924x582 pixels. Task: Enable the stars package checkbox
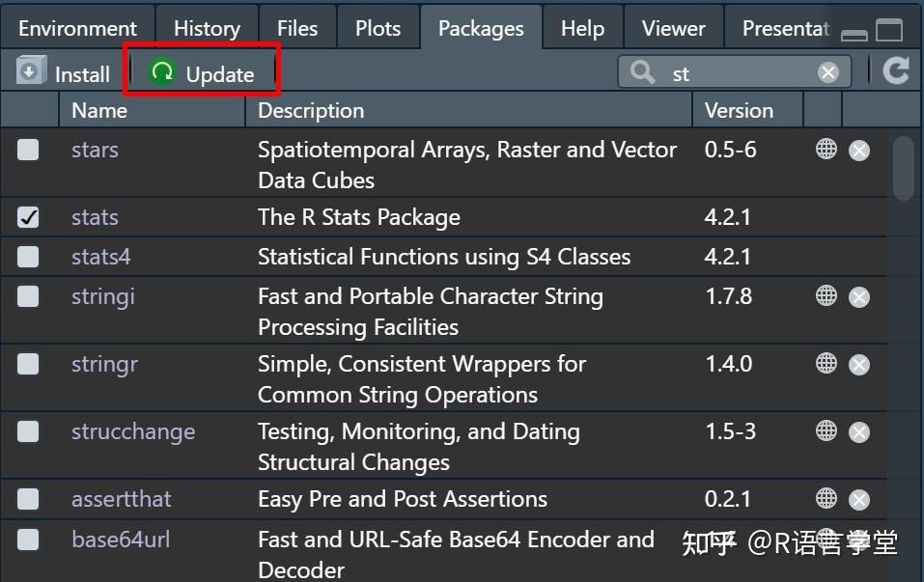coord(28,150)
